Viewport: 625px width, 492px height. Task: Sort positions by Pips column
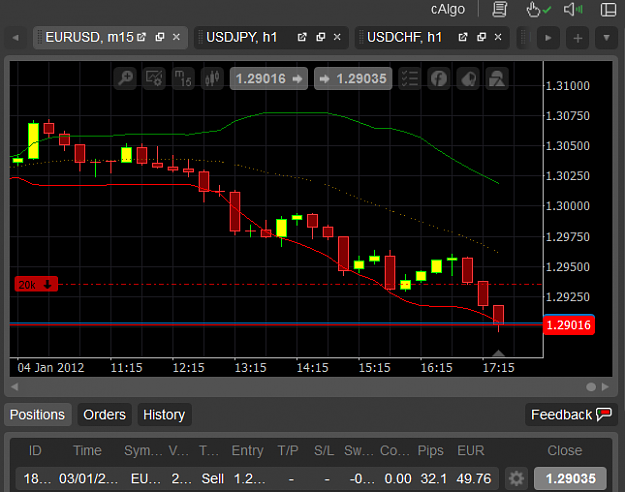point(430,451)
